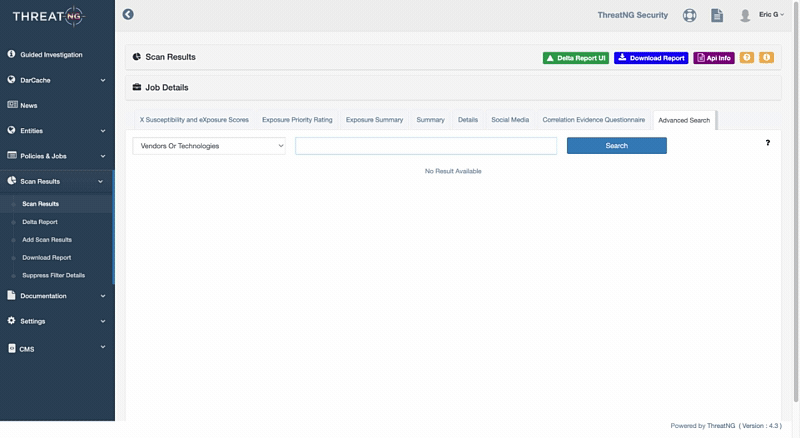This screenshot has width=800, height=438.
Task: Click the DarCache globe icon
Action: [x=11, y=79]
